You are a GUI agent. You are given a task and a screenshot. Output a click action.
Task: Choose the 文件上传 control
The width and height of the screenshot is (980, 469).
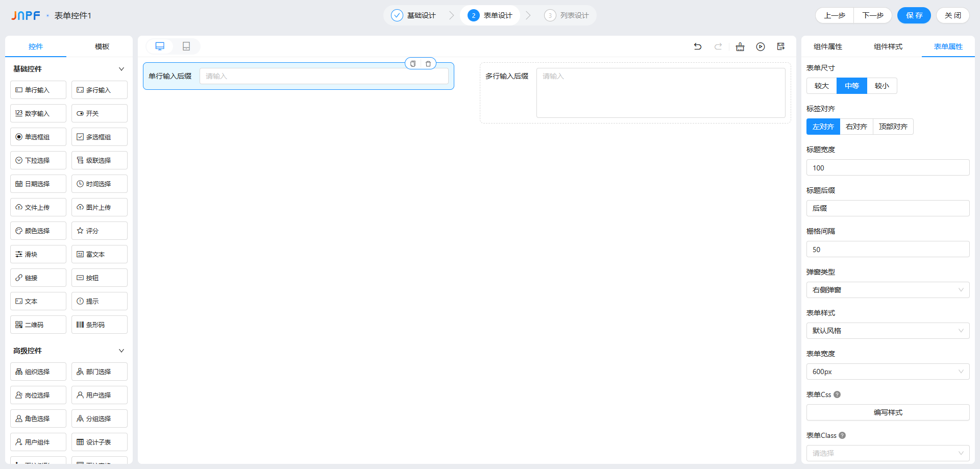[x=38, y=207]
